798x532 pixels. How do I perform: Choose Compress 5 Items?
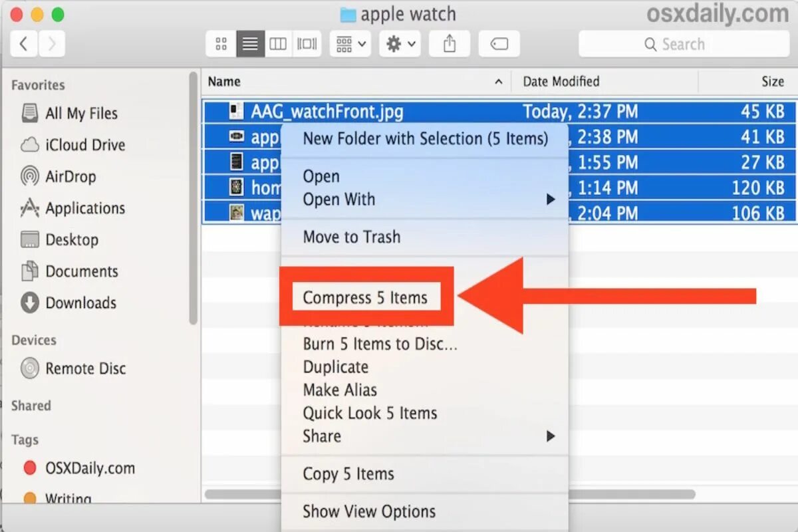(x=365, y=298)
